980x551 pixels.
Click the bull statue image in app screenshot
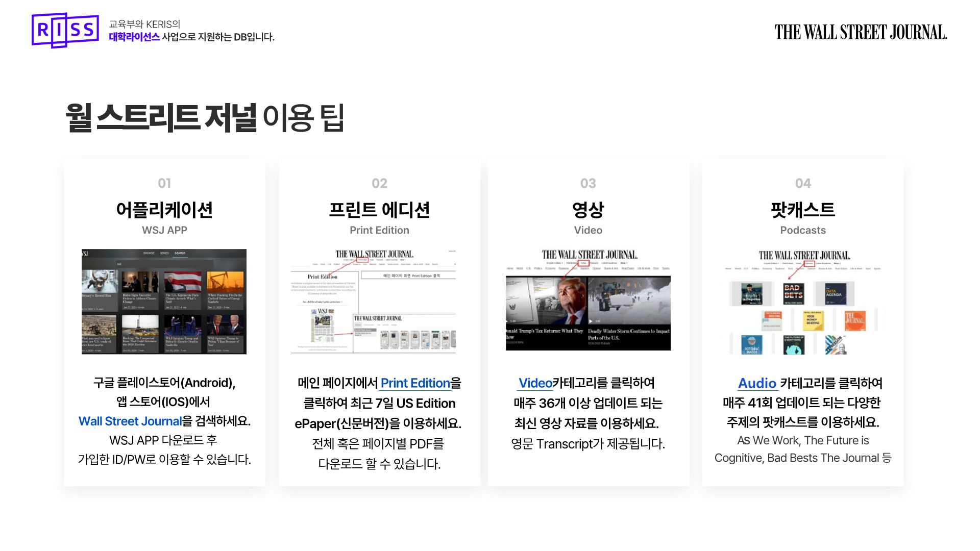point(100,282)
